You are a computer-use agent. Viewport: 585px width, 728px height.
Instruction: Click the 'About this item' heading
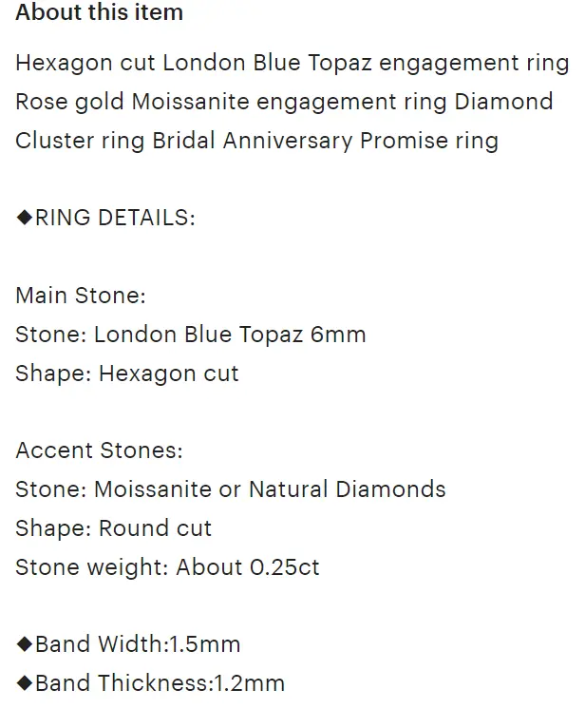[100, 12]
